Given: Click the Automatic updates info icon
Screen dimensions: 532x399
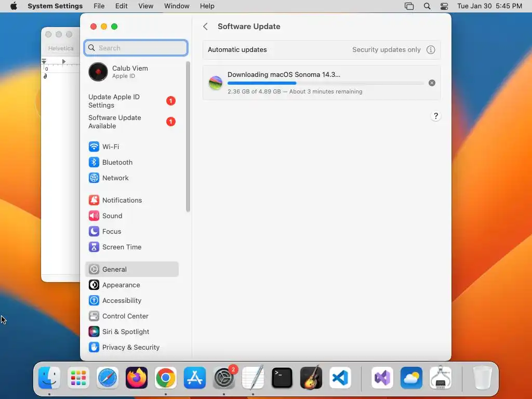Looking at the screenshot, I should click(431, 50).
